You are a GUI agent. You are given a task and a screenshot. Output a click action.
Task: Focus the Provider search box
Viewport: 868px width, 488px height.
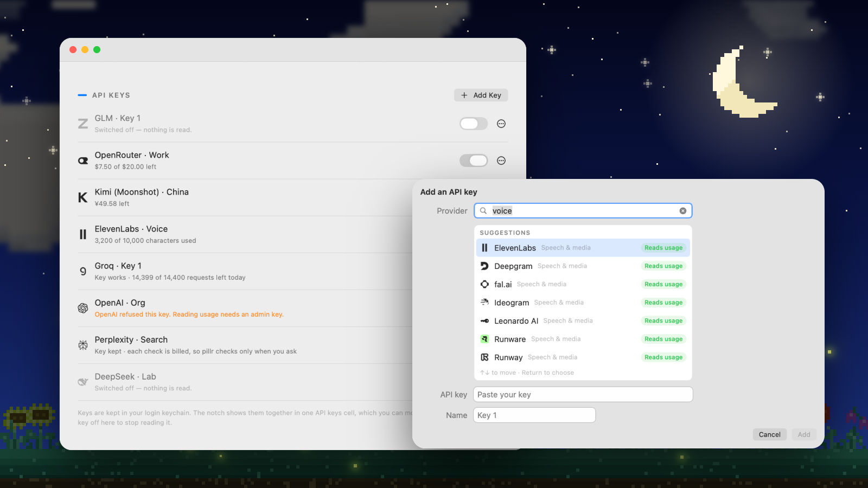tap(583, 211)
